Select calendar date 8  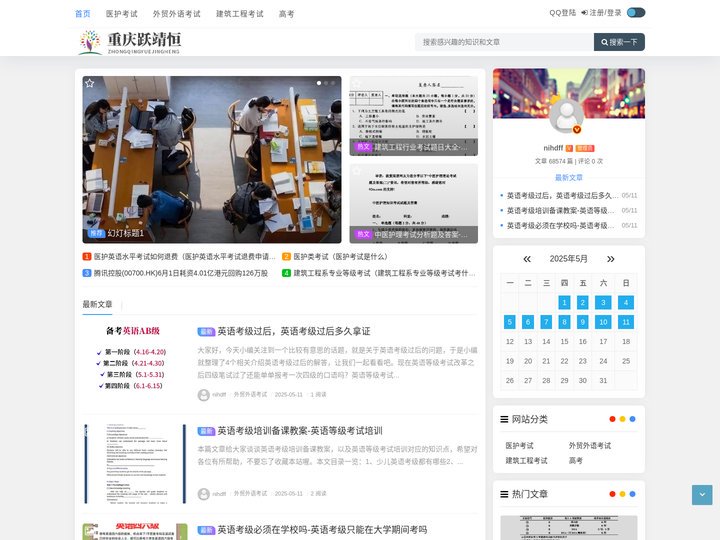(x=564, y=322)
